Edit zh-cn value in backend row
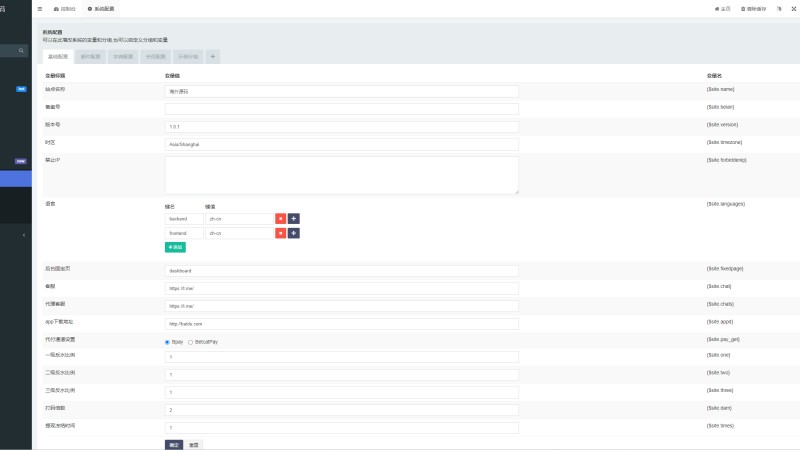 [239, 219]
